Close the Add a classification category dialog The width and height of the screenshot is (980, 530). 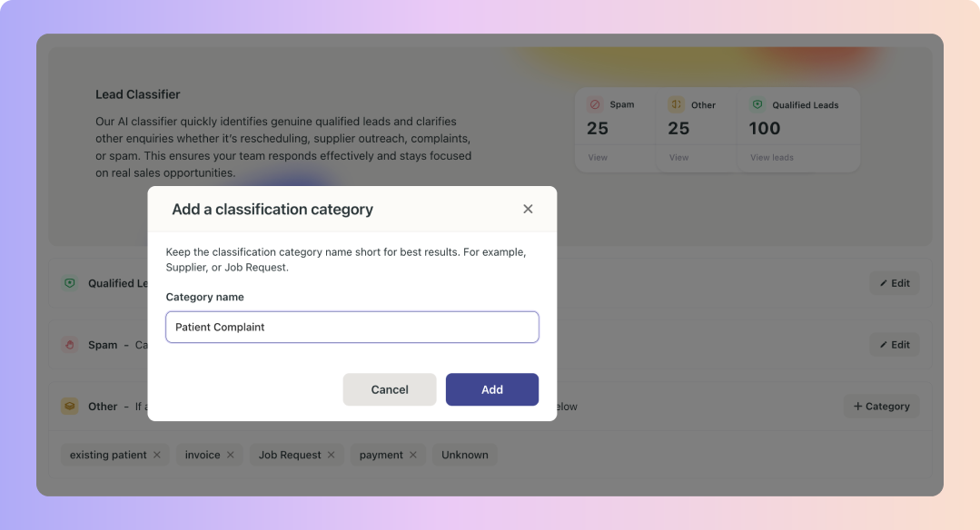(528, 209)
